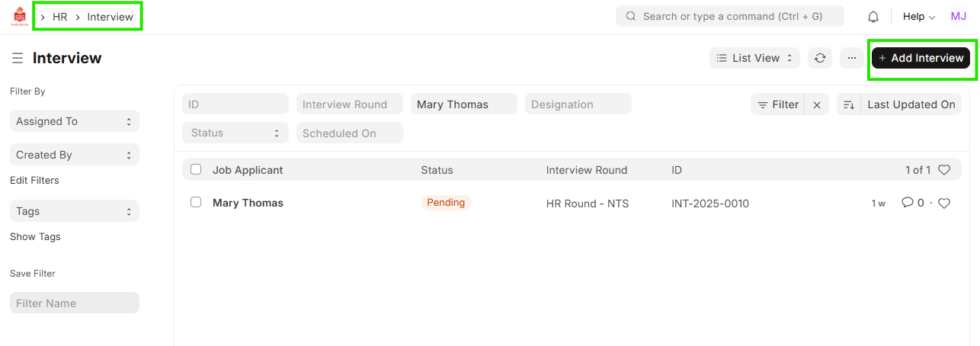980x346 pixels.
Task: Click the refresh list icon button
Action: pyautogui.click(x=820, y=58)
